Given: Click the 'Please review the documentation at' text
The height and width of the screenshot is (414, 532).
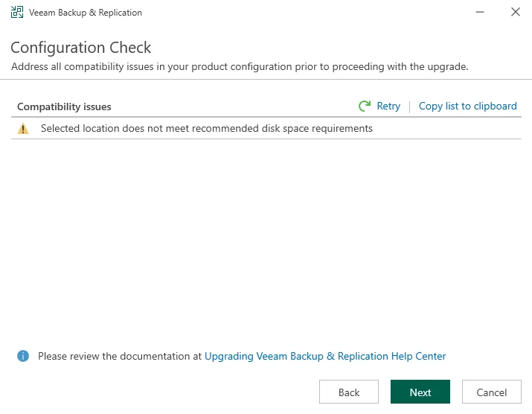Looking at the screenshot, I should (x=120, y=356).
